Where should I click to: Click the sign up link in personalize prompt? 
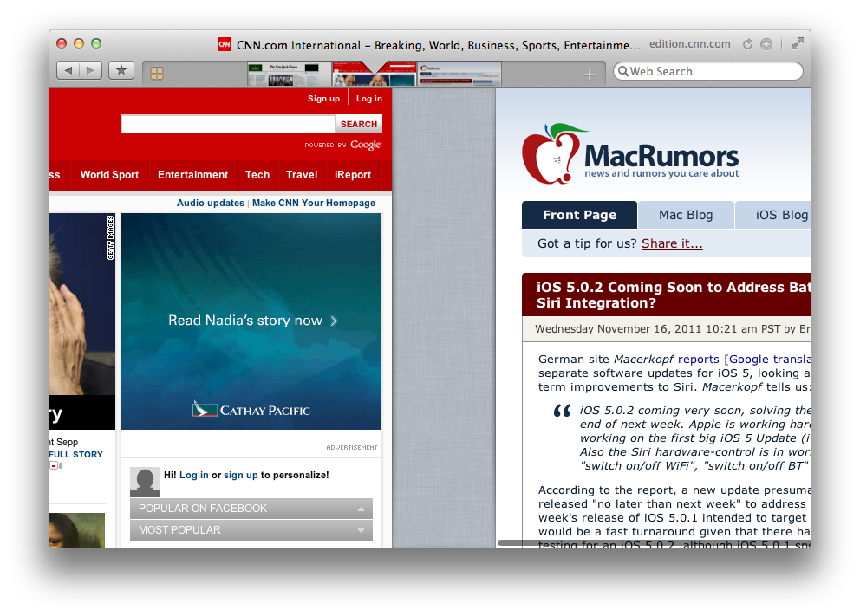(x=241, y=475)
